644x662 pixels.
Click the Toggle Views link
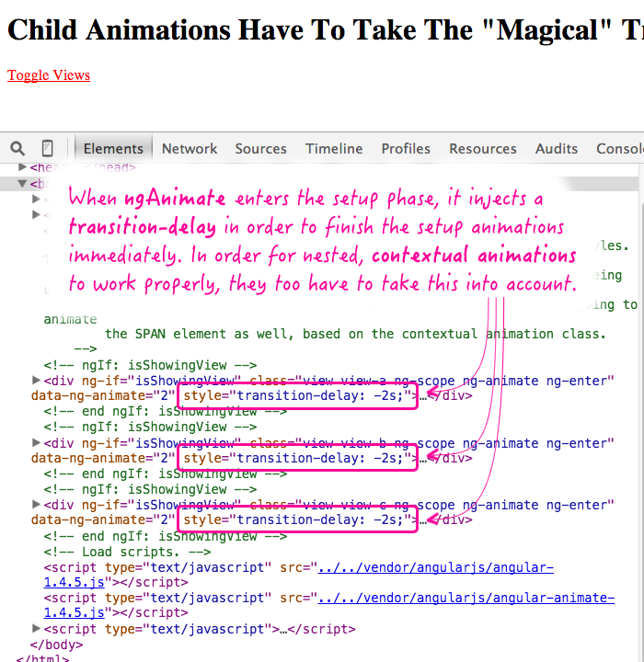tap(49, 74)
